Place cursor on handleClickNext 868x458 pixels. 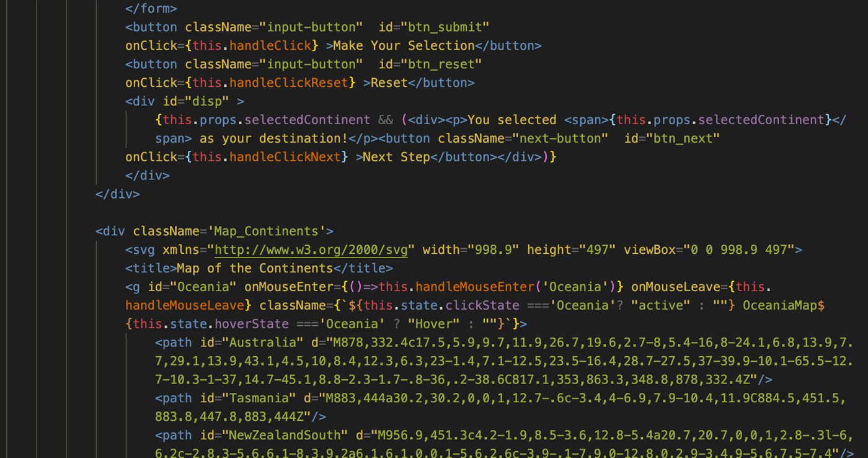[x=285, y=158]
